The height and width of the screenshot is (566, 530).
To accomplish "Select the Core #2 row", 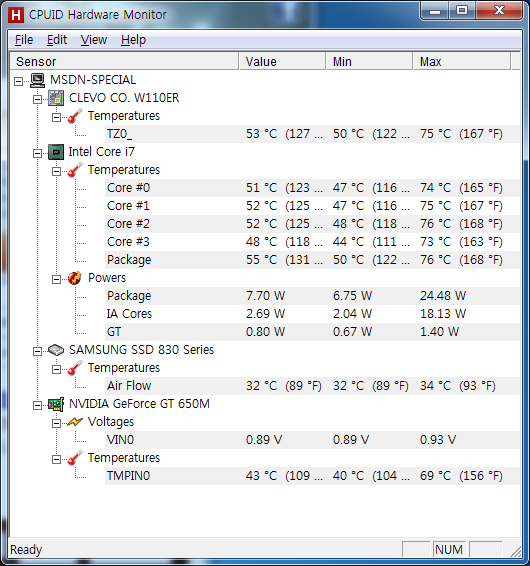I will pyautogui.click(x=312, y=224).
